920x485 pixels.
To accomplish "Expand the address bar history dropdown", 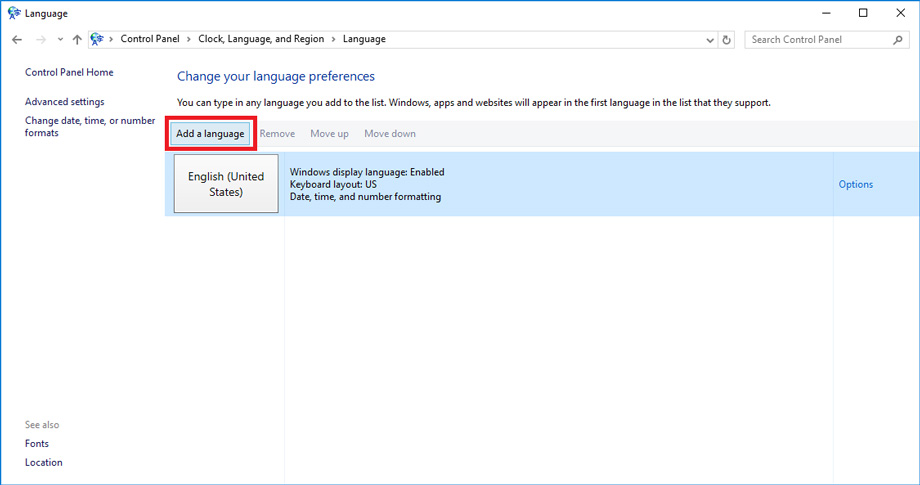I will [710, 40].
